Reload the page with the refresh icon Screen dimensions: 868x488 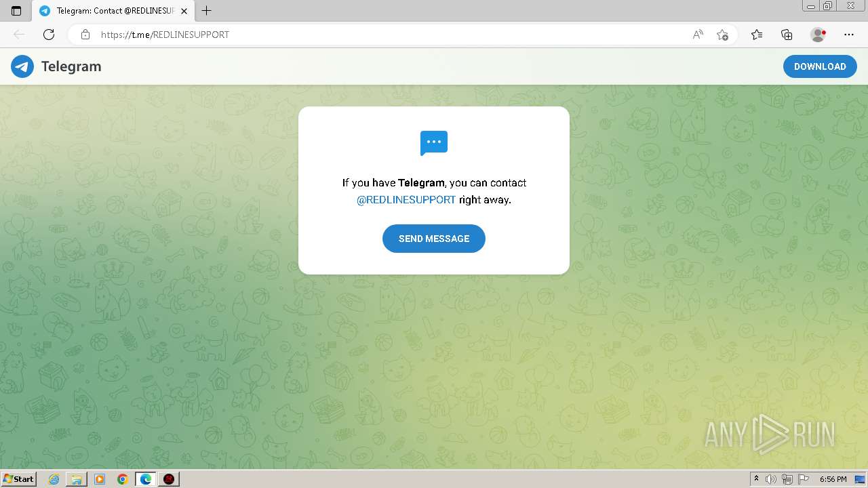pos(49,35)
